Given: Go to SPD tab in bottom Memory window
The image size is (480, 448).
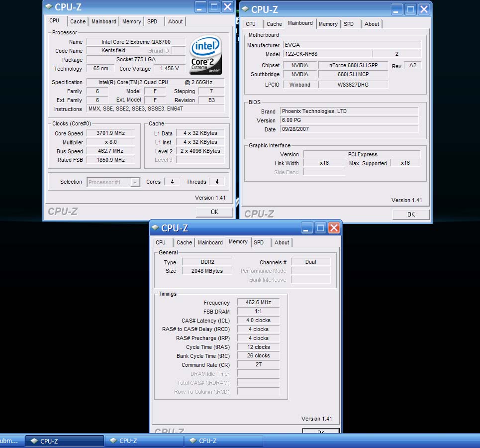Looking at the screenshot, I should point(259,242).
